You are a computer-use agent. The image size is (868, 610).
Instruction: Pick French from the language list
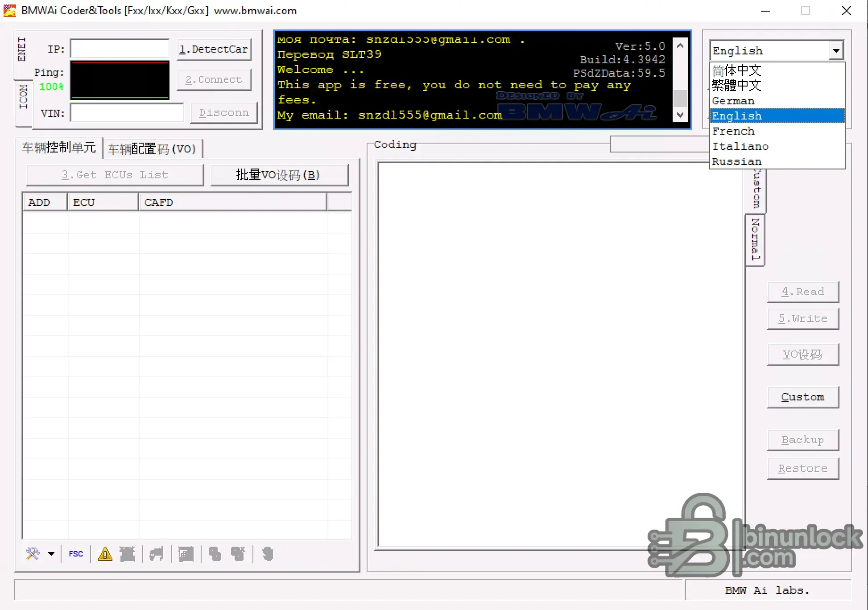coord(777,131)
